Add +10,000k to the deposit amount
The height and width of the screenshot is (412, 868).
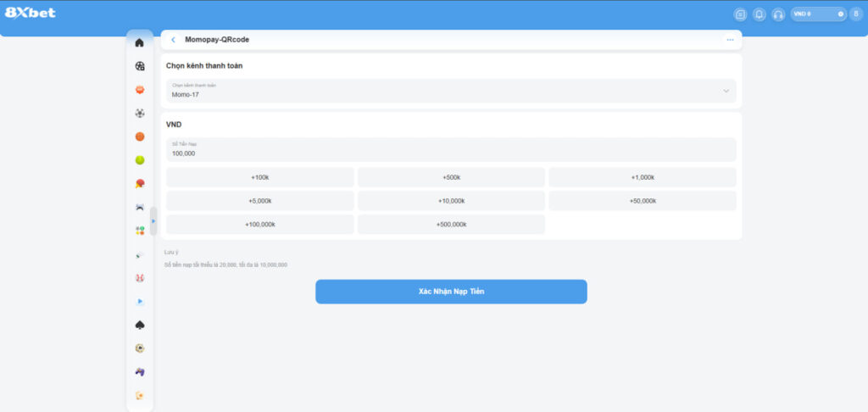451,201
